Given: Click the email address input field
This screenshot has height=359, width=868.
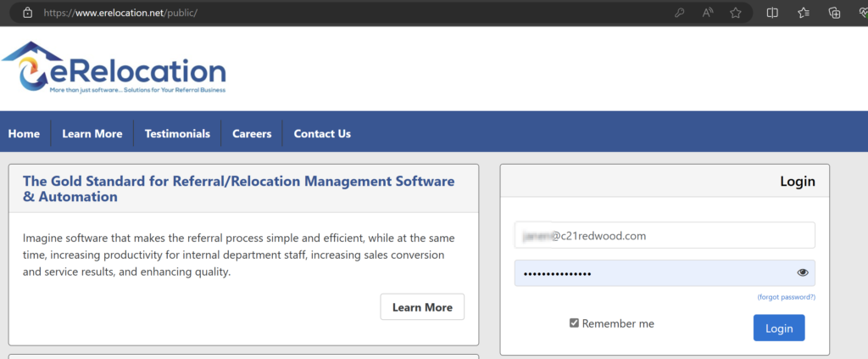Looking at the screenshot, I should pos(665,235).
